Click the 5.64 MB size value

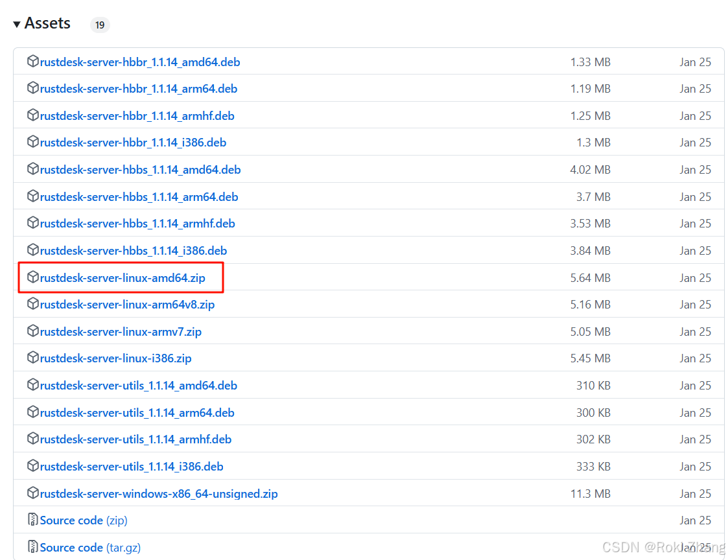coord(590,278)
